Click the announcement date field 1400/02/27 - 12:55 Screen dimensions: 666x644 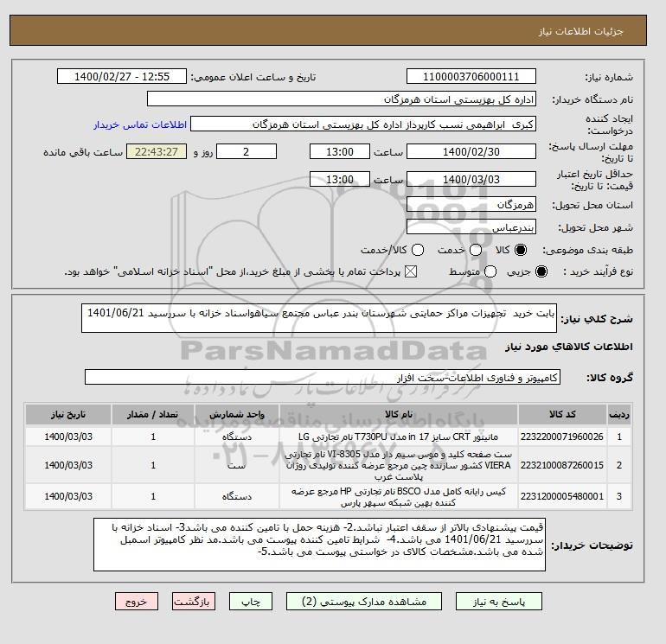pyautogui.click(x=121, y=77)
